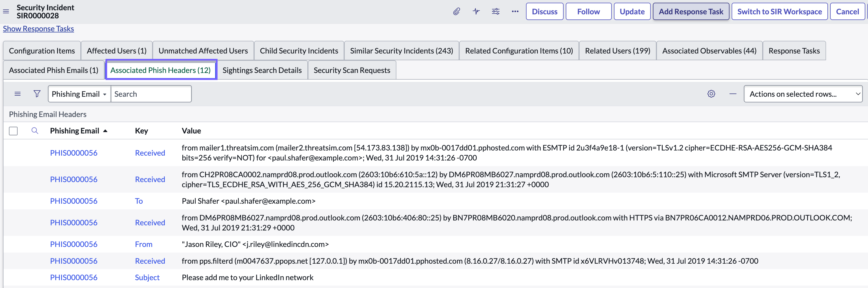Open Related Configuration Items (10) tab

point(519,51)
